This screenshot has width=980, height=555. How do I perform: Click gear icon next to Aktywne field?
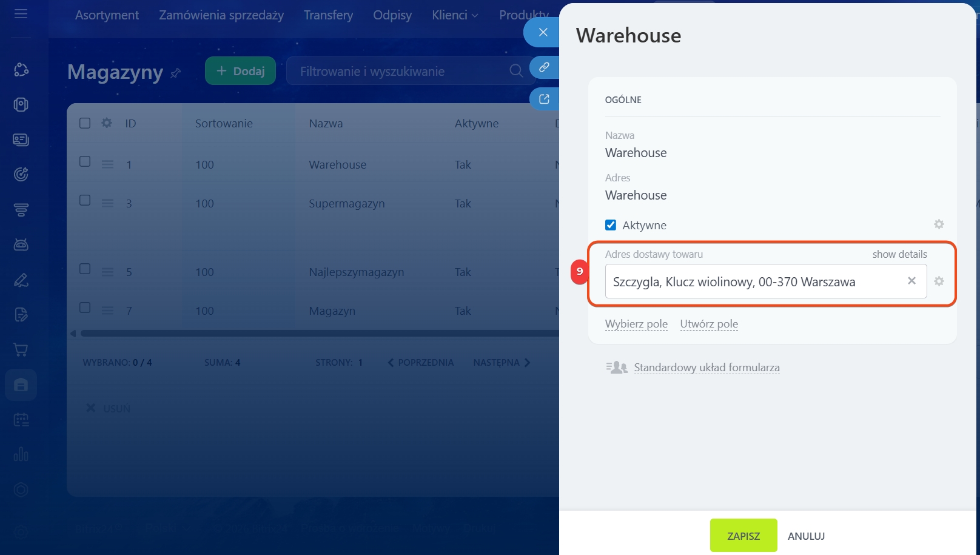(939, 224)
